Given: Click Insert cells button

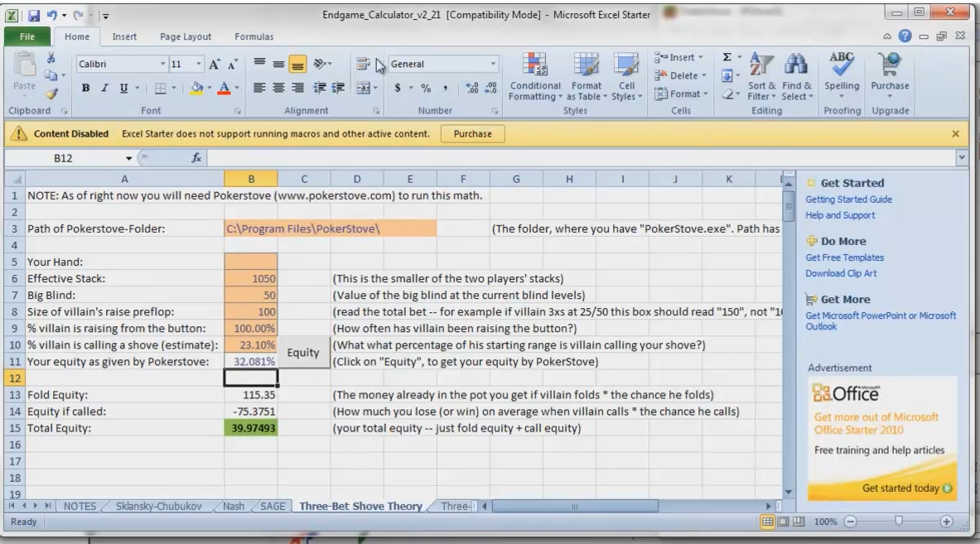Looking at the screenshot, I should click(x=678, y=57).
